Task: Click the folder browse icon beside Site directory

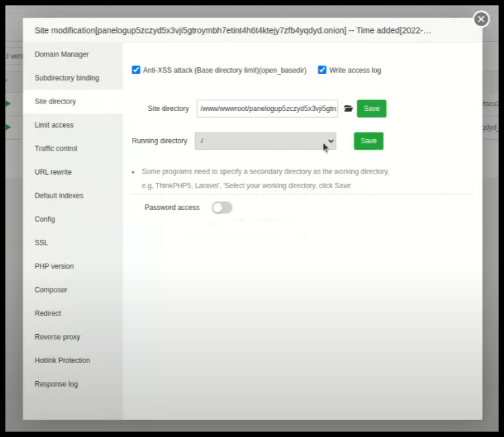Action: tap(348, 108)
